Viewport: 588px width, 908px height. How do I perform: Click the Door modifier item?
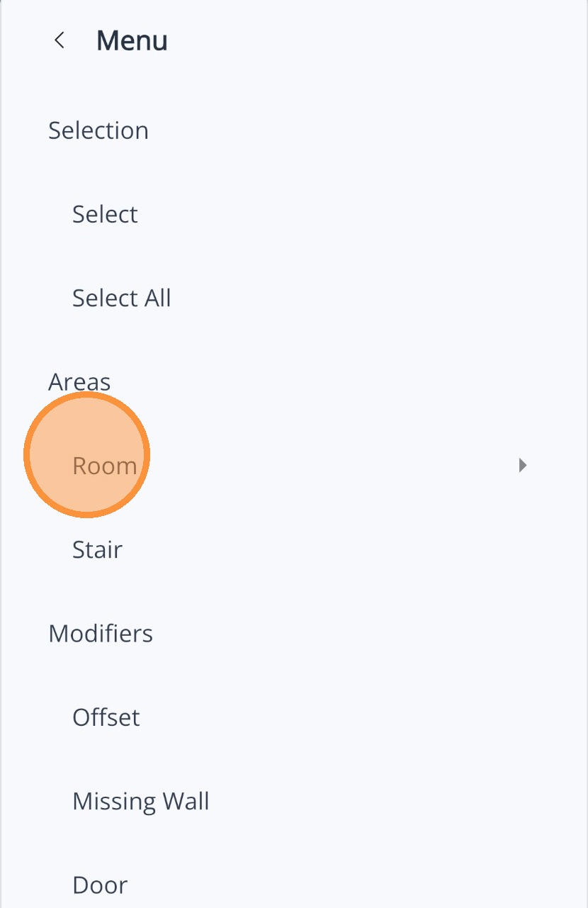[x=100, y=885]
